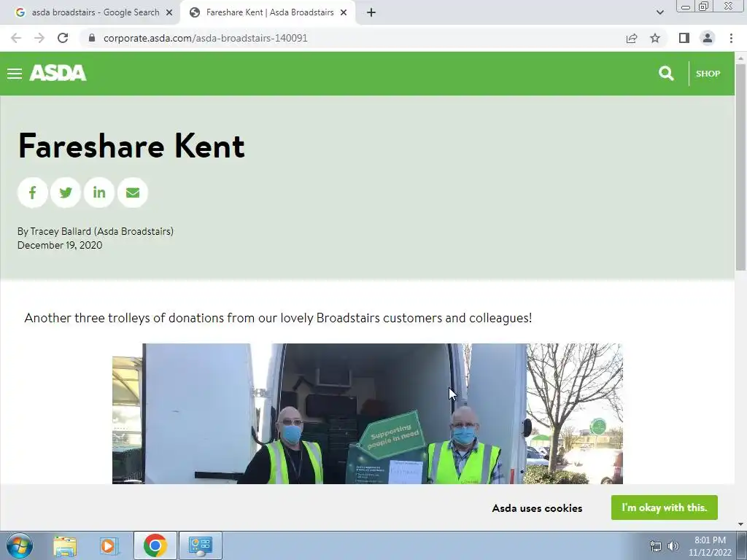Reload the current page

coord(63,38)
